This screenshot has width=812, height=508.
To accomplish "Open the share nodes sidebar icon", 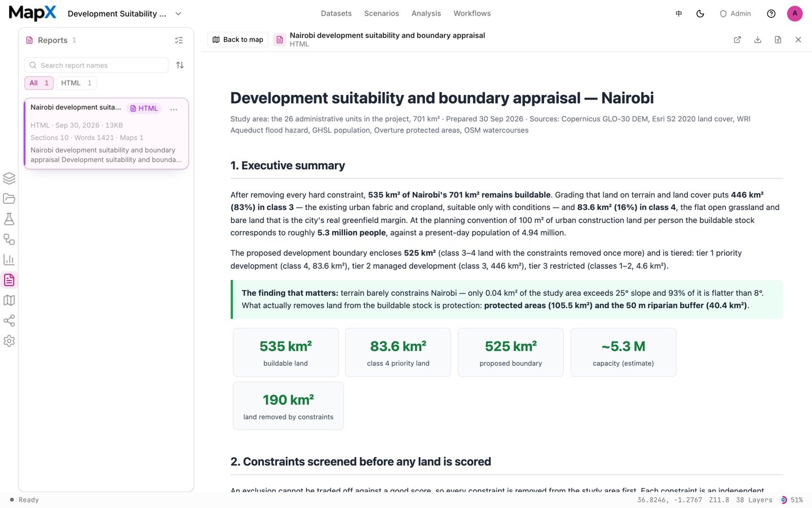I will pos(9,321).
